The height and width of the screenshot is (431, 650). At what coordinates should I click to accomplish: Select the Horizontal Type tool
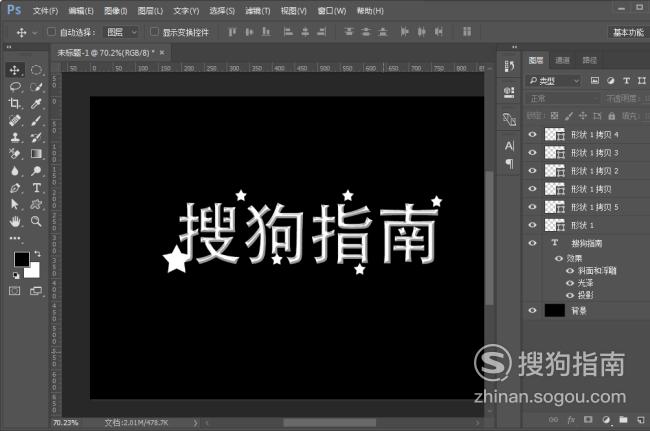click(36, 188)
